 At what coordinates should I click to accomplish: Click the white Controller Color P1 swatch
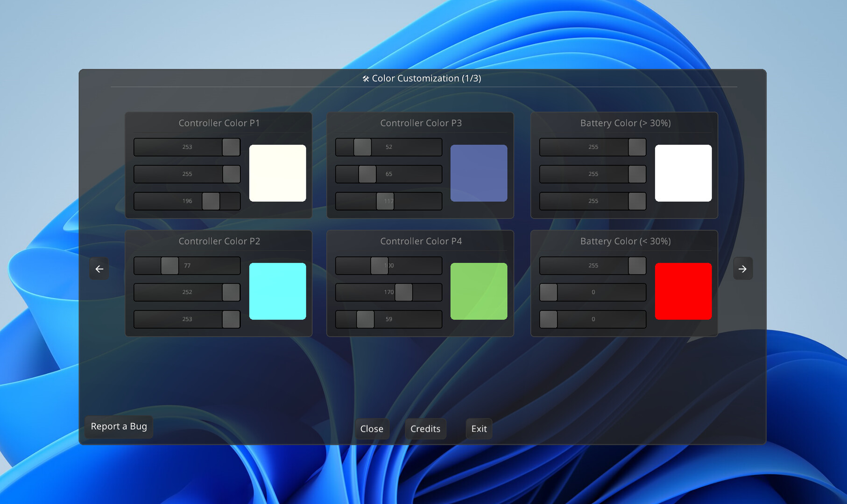[278, 173]
